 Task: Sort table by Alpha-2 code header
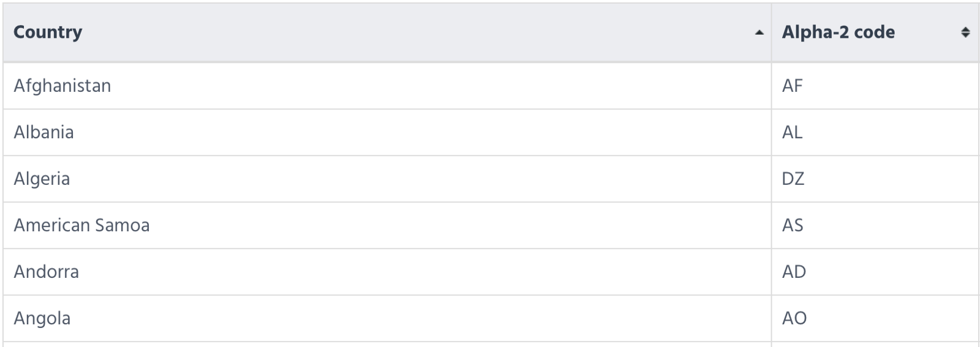pyautogui.click(x=875, y=32)
